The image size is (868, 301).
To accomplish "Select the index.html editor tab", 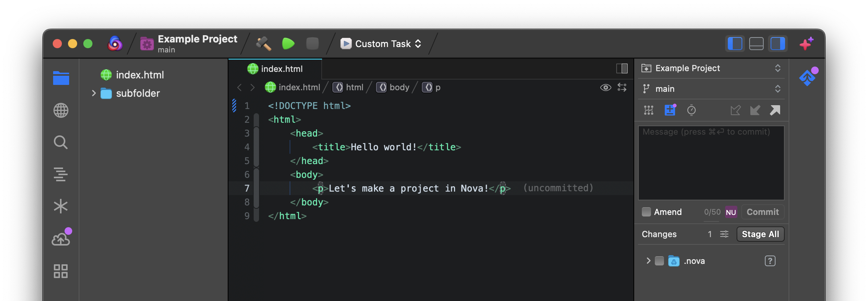I will [275, 69].
